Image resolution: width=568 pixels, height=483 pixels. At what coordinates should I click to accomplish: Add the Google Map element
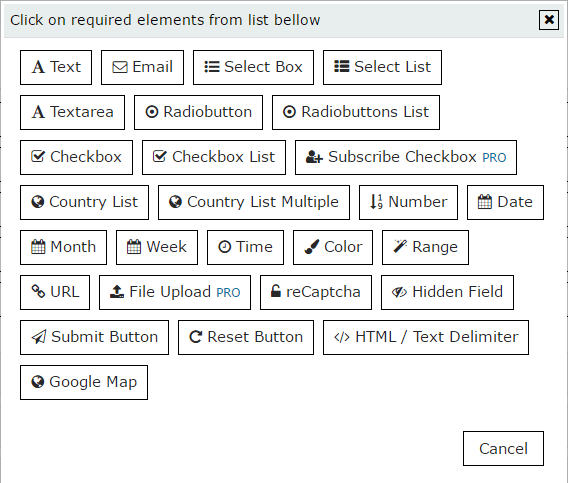84,382
